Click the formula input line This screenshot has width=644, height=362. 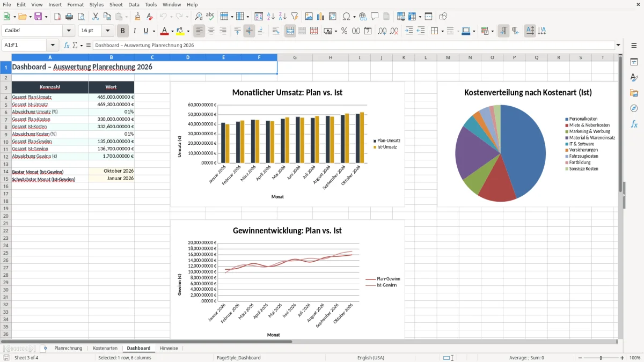(x=354, y=46)
